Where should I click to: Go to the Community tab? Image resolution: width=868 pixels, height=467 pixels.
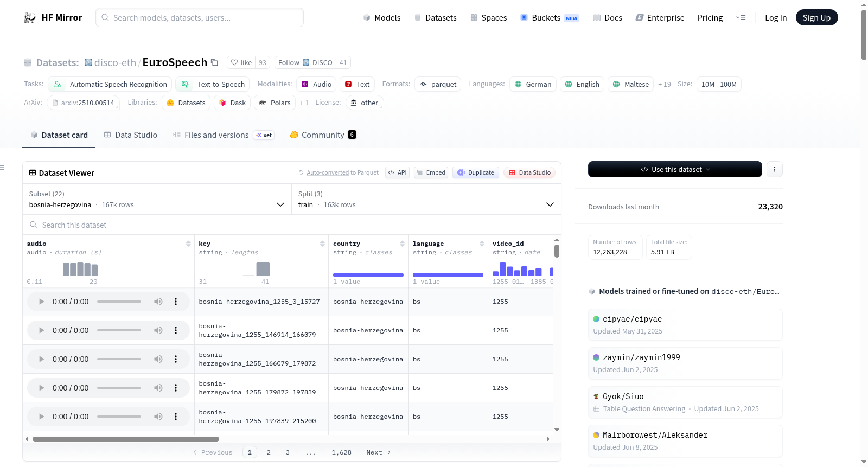point(323,135)
